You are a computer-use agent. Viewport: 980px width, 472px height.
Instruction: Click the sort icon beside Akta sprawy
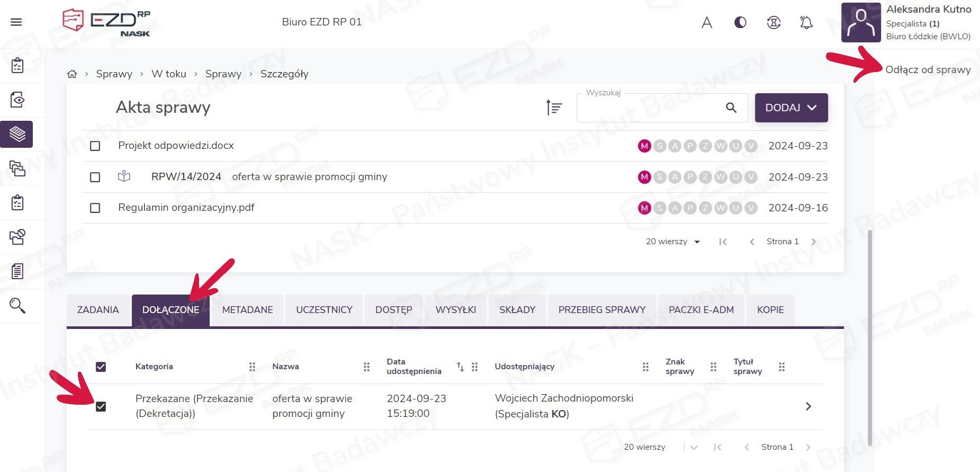tap(554, 108)
